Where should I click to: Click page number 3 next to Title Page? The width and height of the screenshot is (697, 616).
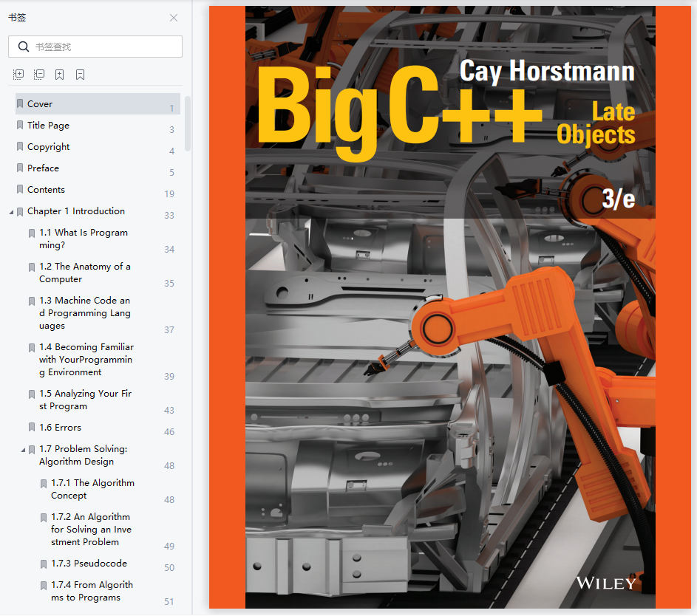[x=171, y=130]
